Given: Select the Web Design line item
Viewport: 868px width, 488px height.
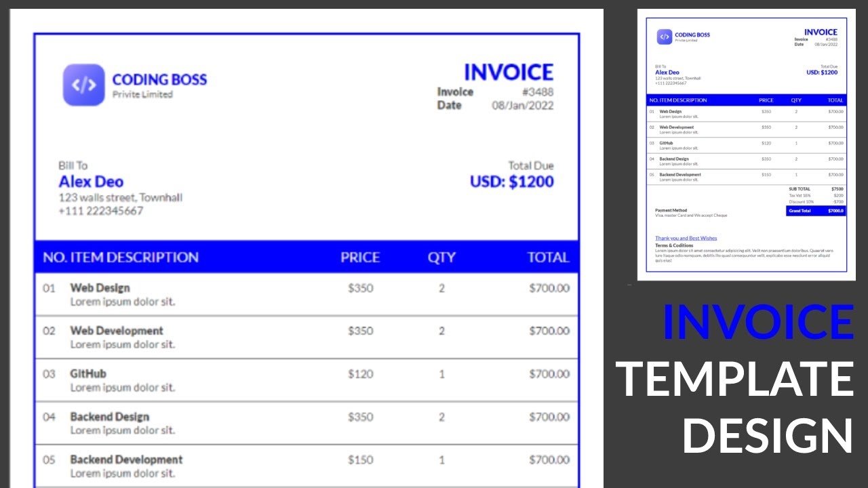Looking at the screenshot, I should coord(100,287).
